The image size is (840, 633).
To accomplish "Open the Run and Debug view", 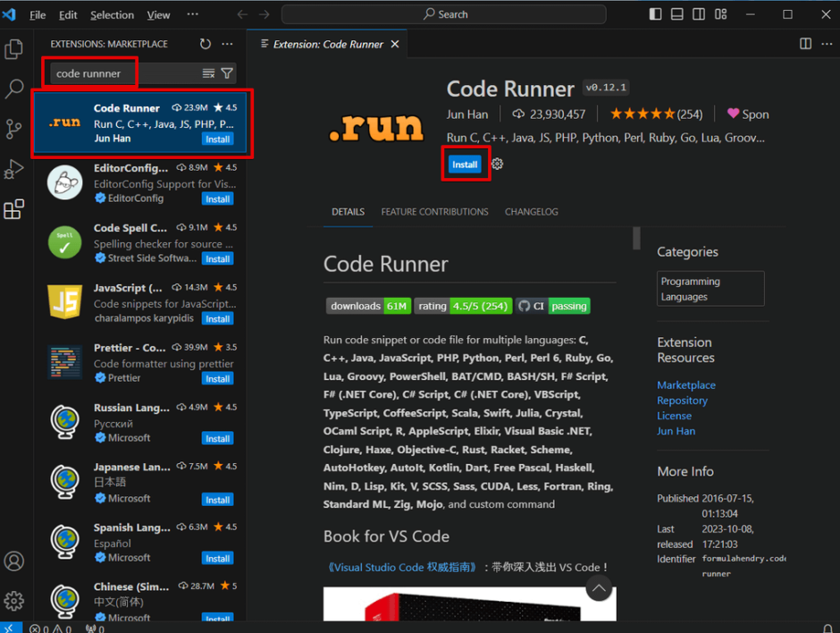I will 13,169.
